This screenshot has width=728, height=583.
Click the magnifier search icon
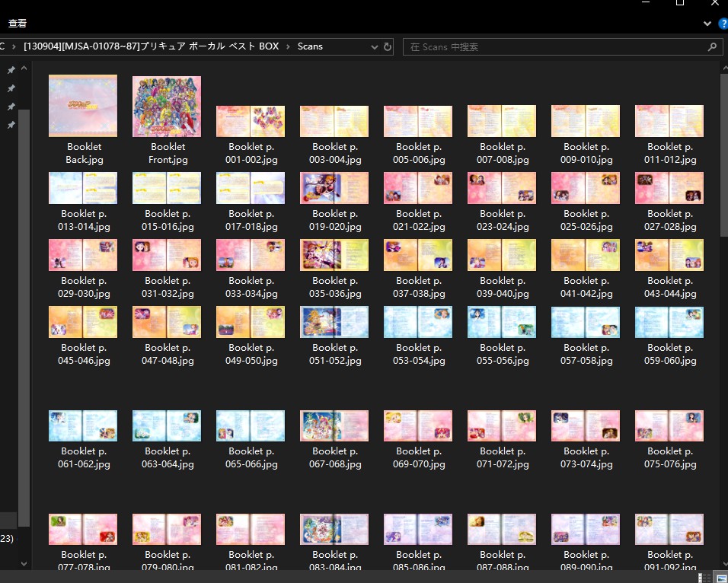pos(712,47)
